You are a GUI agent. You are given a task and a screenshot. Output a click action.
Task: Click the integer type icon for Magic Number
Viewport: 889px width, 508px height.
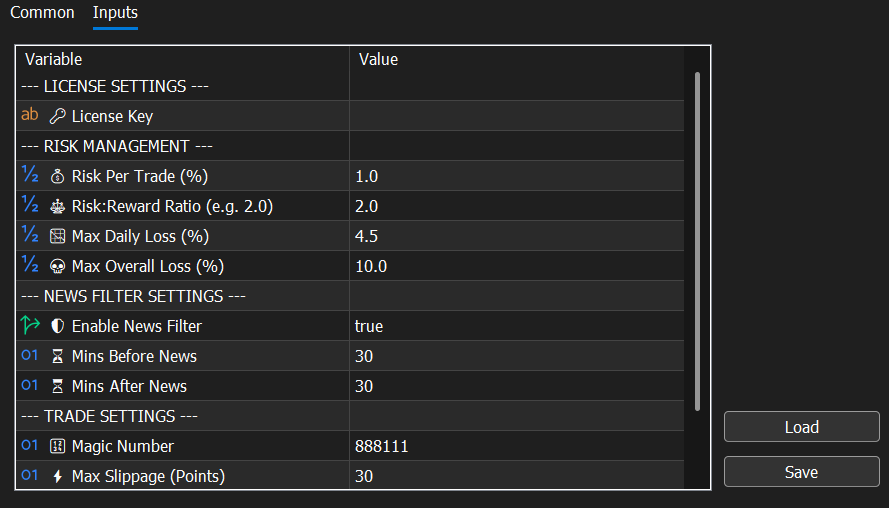(29, 446)
